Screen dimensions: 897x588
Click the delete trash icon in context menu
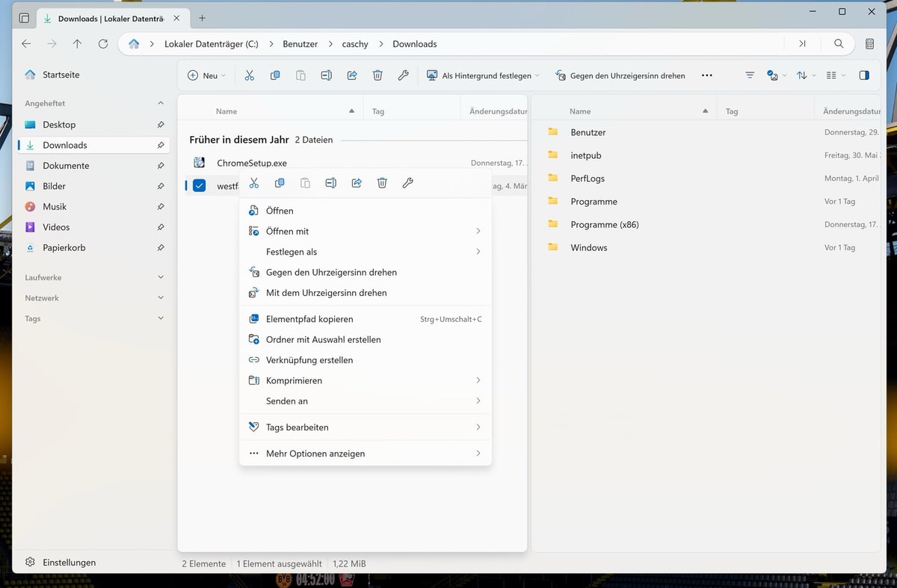tap(382, 183)
